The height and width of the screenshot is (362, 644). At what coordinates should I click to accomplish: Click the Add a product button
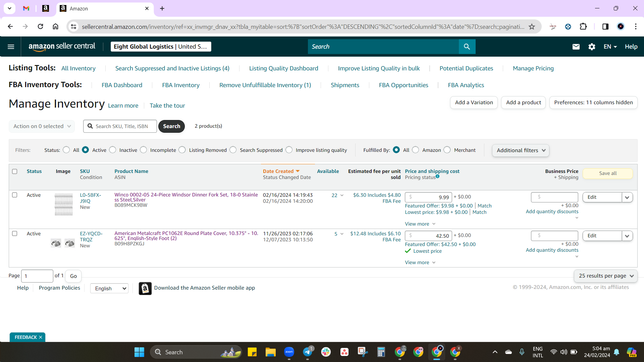tap(524, 103)
